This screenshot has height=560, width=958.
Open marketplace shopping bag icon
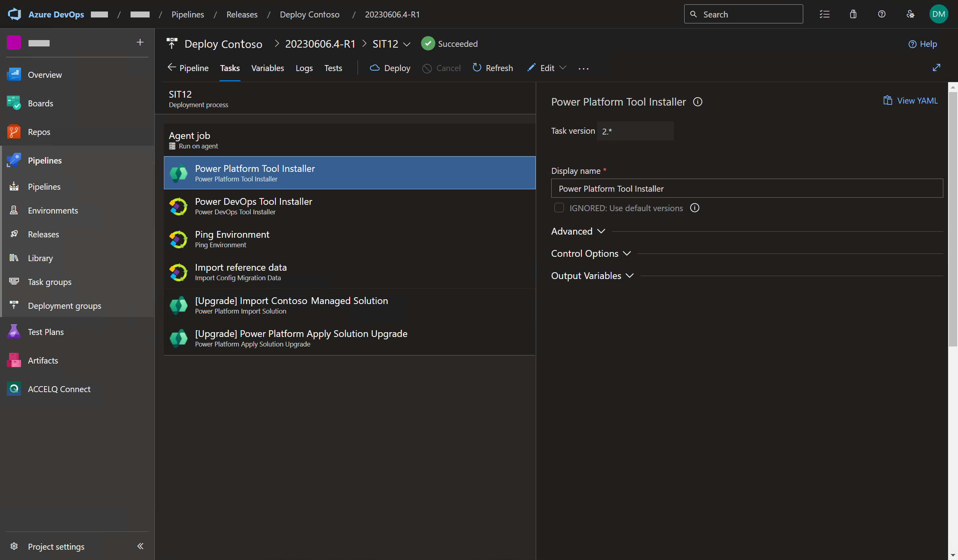(853, 14)
